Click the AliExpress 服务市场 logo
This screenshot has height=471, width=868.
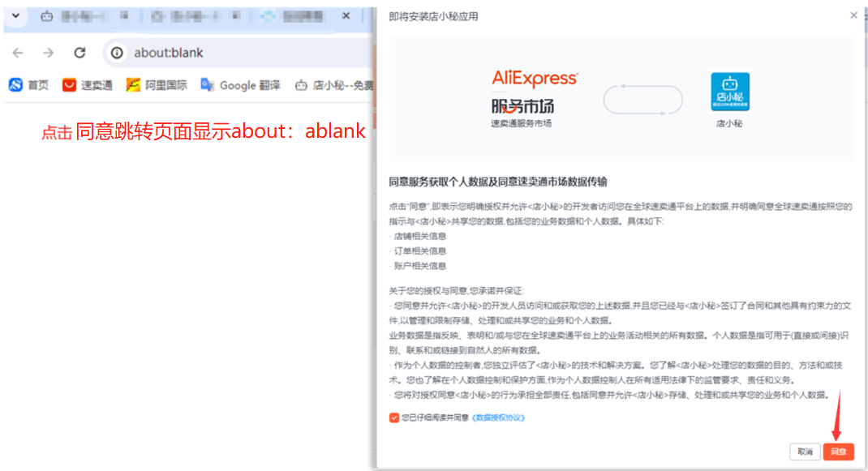tap(535, 92)
